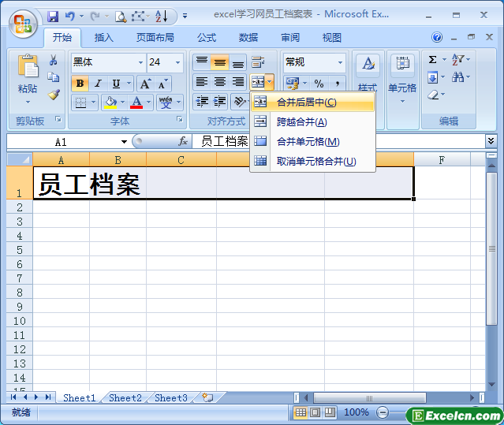Decrease font size with small A

[163, 84]
